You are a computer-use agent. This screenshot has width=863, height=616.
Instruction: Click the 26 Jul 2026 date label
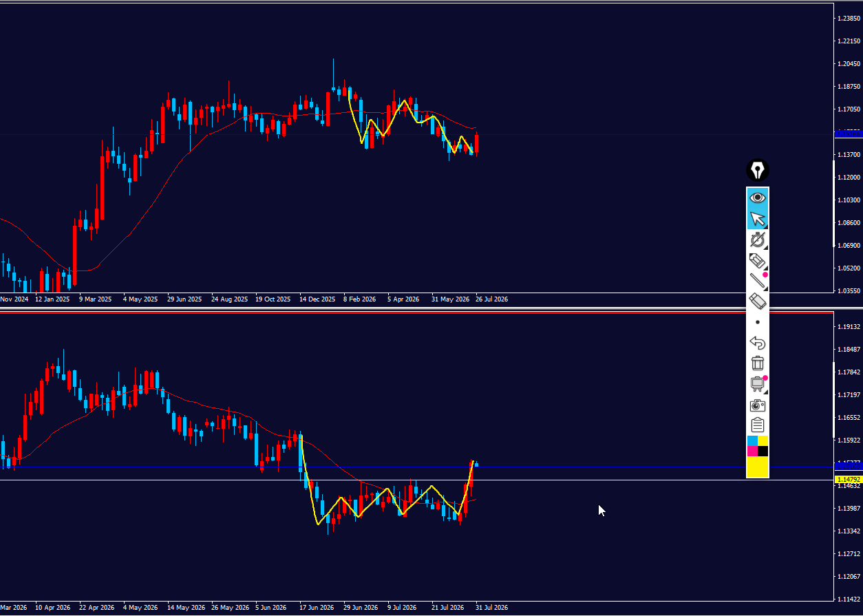tap(492, 299)
